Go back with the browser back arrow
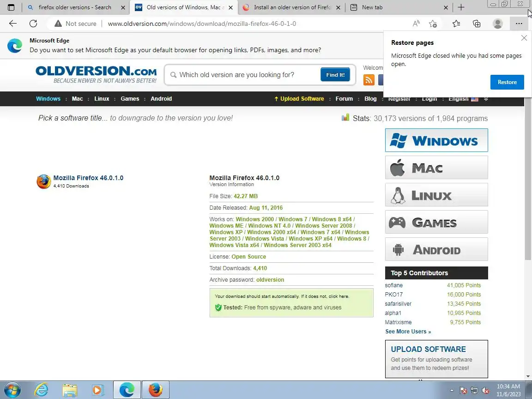 12,24
